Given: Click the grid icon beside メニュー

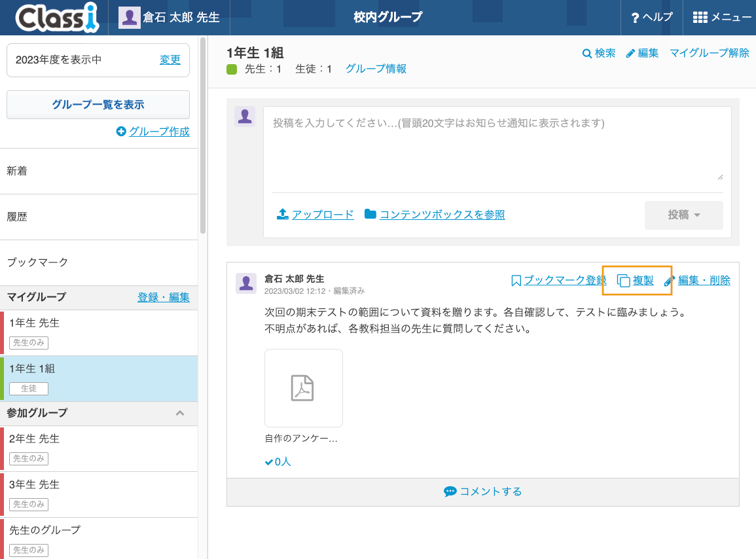Looking at the screenshot, I should point(700,18).
